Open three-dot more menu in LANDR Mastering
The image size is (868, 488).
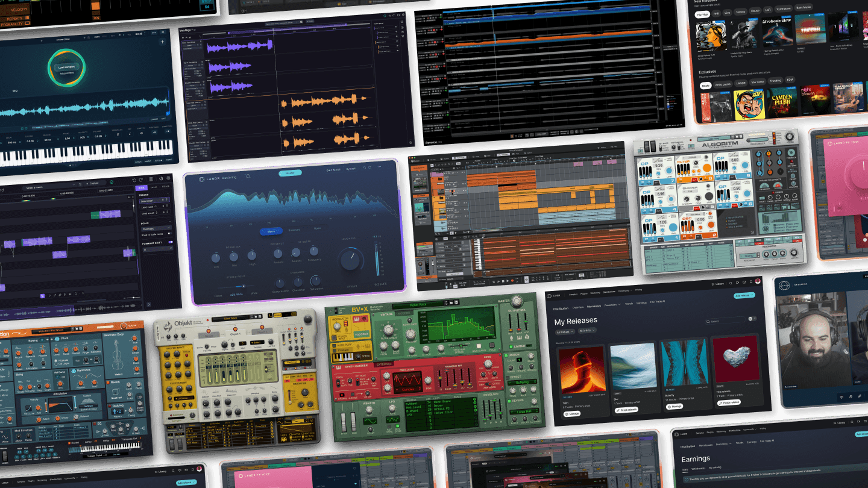(380, 167)
